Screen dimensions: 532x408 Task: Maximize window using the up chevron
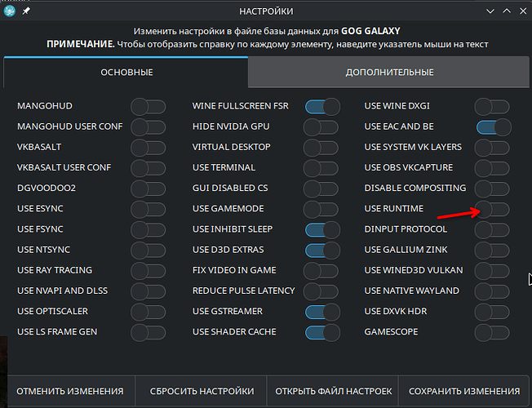503,11
